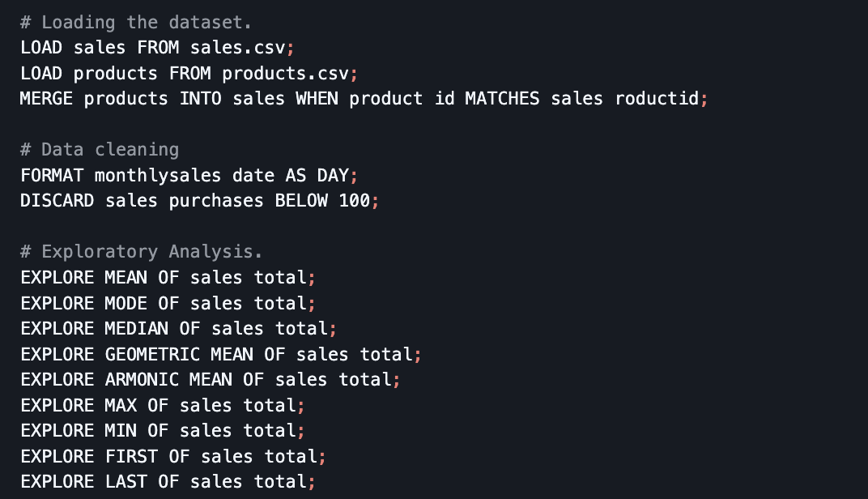
Task: Click the MODE keyword
Action: (x=126, y=303)
